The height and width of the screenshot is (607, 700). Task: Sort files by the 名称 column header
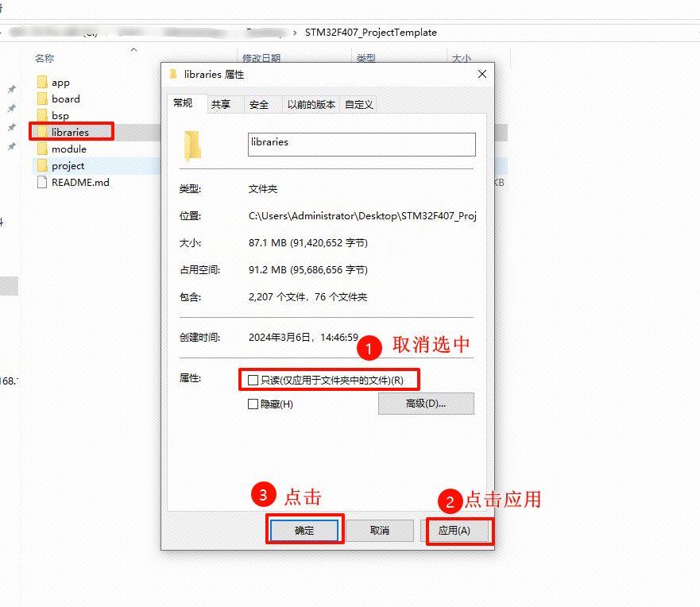click(44, 59)
